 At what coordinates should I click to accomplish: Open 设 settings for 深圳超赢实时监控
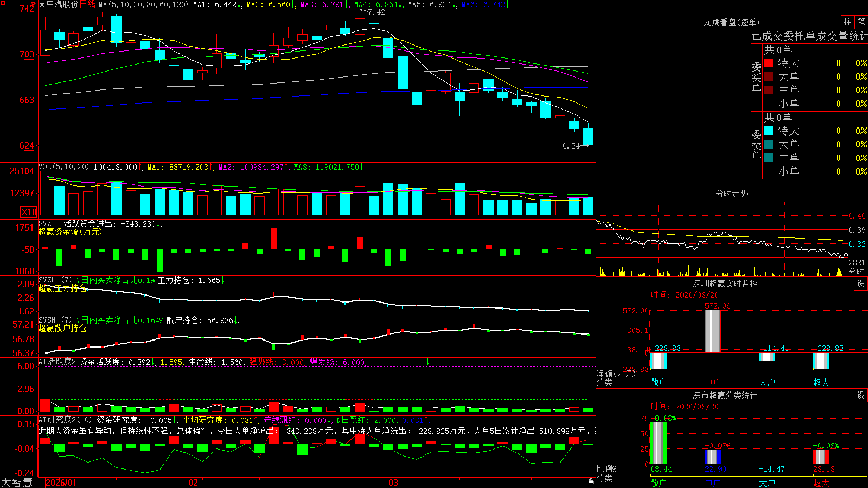[x=861, y=284]
